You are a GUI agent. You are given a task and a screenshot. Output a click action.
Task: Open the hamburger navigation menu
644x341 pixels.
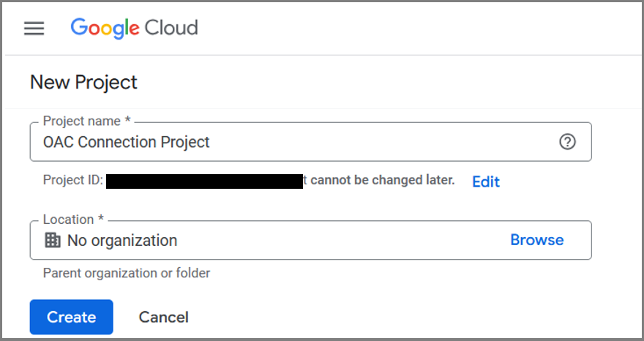click(34, 29)
